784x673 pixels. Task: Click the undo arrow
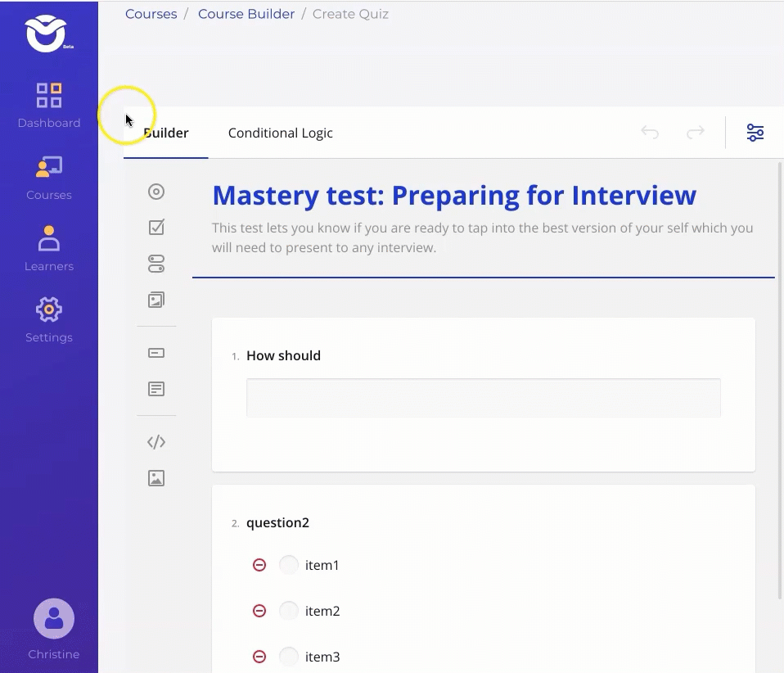click(x=650, y=133)
